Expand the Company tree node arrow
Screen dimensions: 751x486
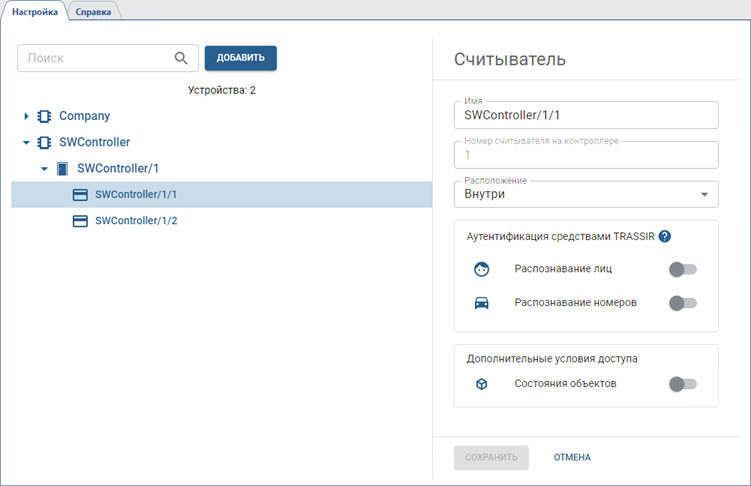[x=27, y=116]
